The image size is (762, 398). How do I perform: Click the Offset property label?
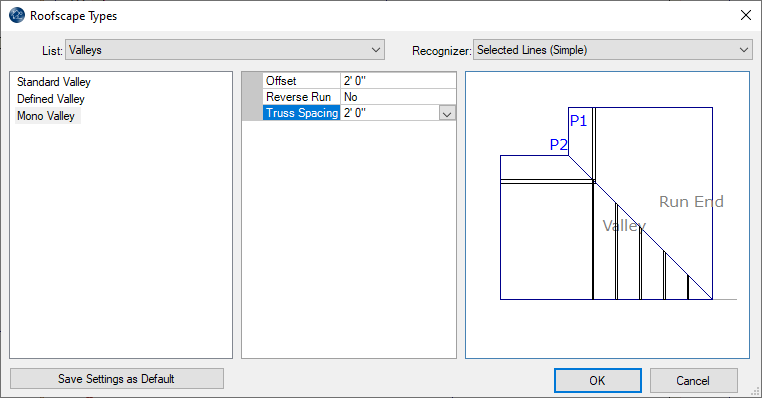301,81
